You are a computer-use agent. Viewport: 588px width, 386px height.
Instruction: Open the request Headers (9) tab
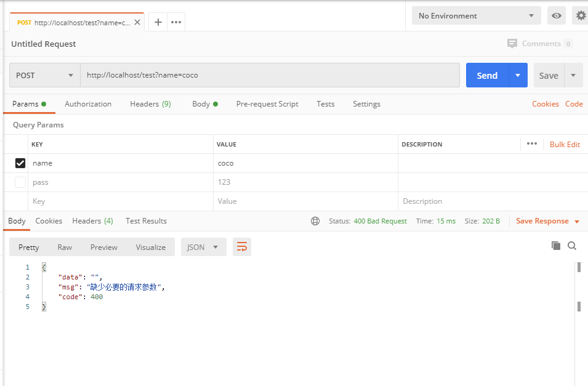click(x=150, y=104)
